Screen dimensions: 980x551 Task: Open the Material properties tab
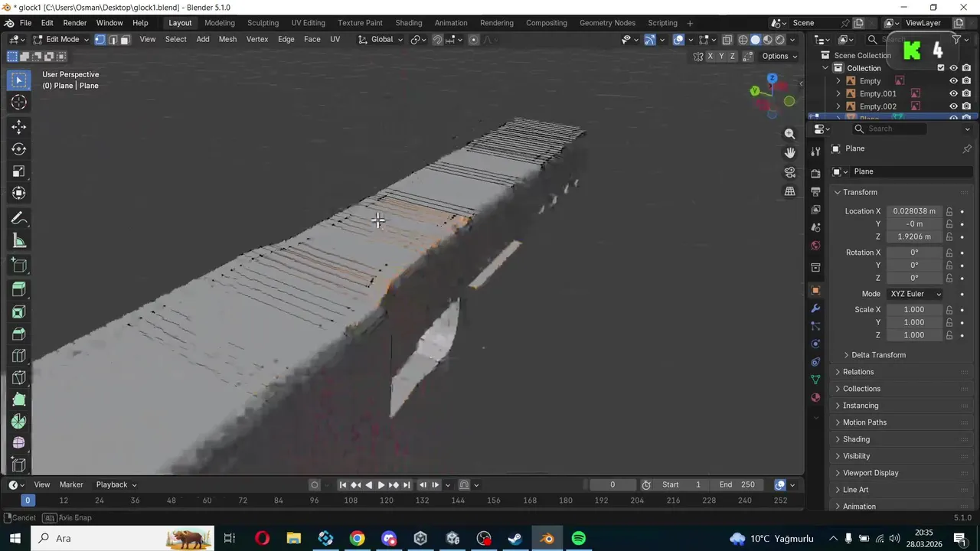coord(815,398)
